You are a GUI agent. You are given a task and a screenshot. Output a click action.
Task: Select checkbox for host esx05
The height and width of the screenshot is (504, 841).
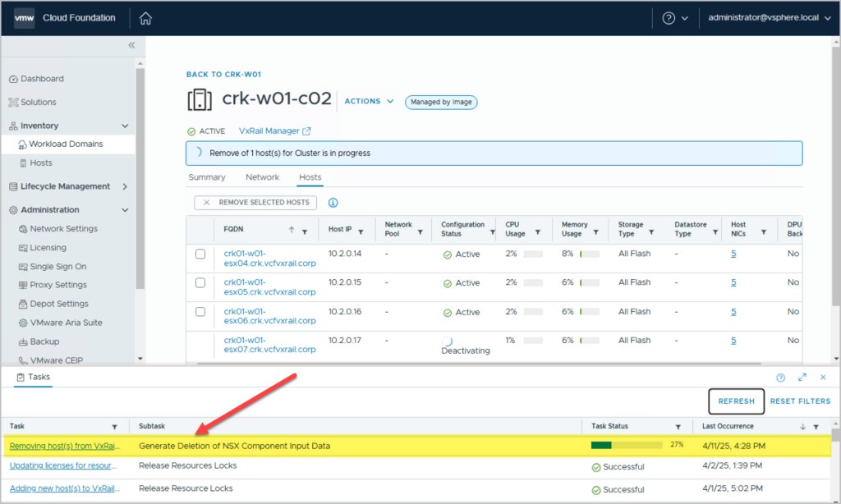coord(200,283)
